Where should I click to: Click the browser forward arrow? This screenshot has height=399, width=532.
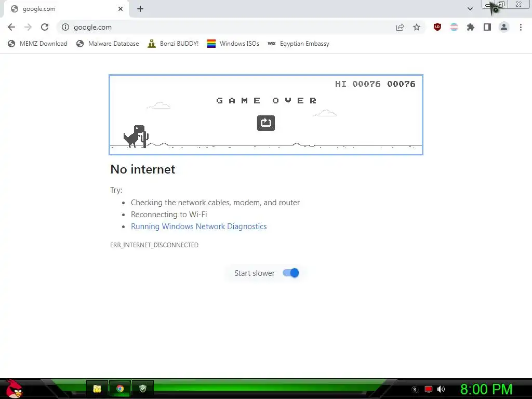28,27
